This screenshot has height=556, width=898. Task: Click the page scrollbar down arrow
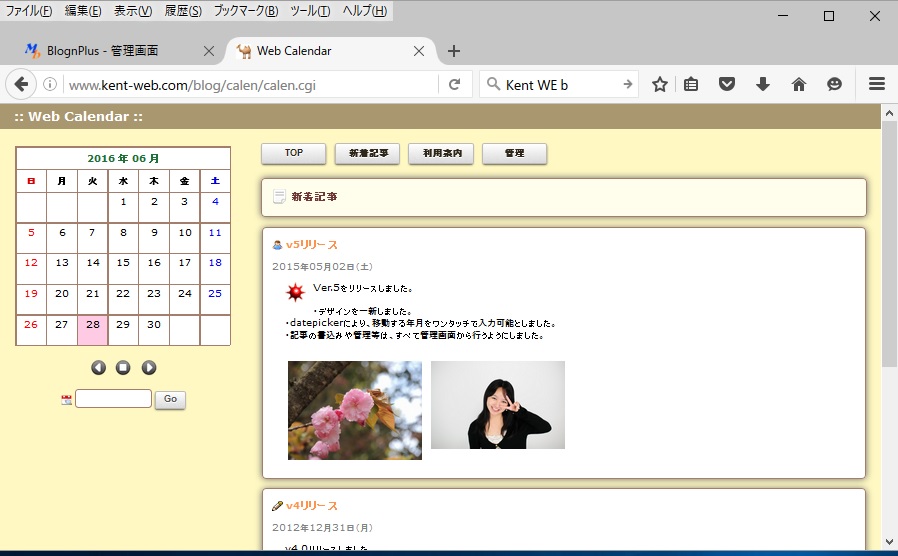tap(889, 541)
